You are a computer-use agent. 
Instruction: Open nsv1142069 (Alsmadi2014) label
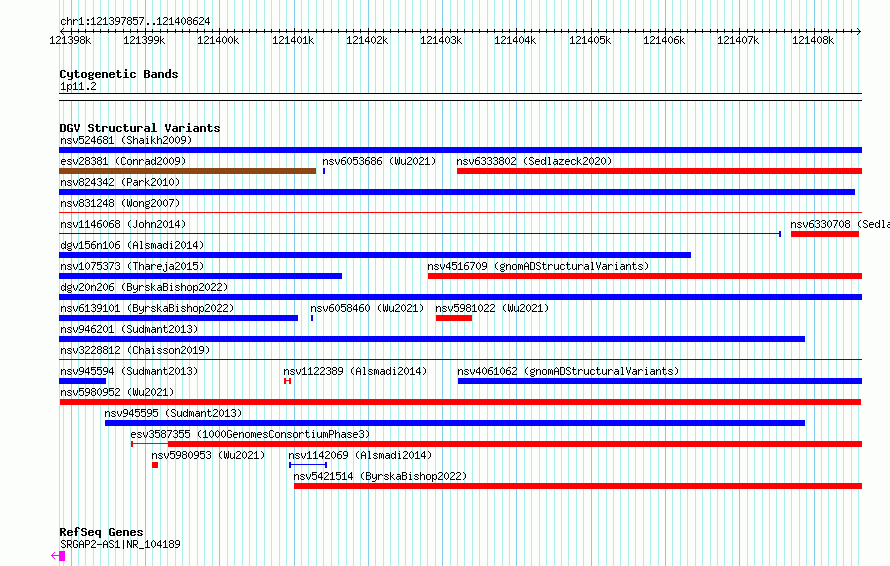(x=360, y=455)
